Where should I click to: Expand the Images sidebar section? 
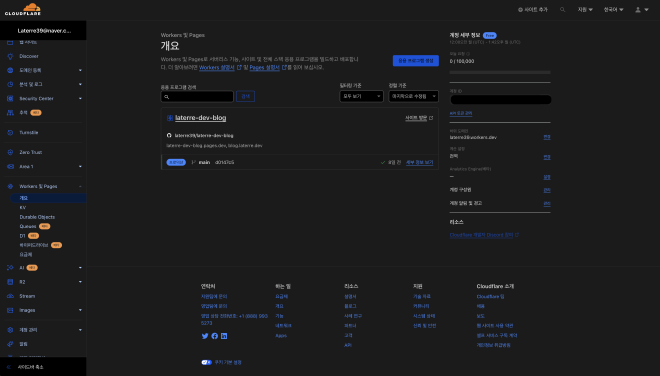pyautogui.click(x=80, y=310)
